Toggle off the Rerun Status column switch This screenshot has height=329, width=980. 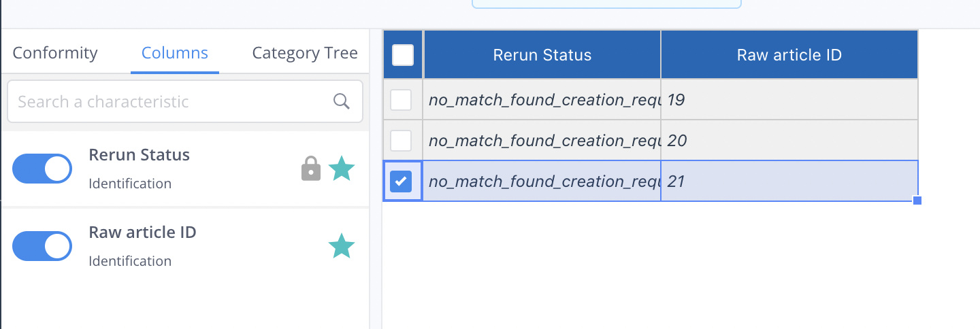pos(42,169)
